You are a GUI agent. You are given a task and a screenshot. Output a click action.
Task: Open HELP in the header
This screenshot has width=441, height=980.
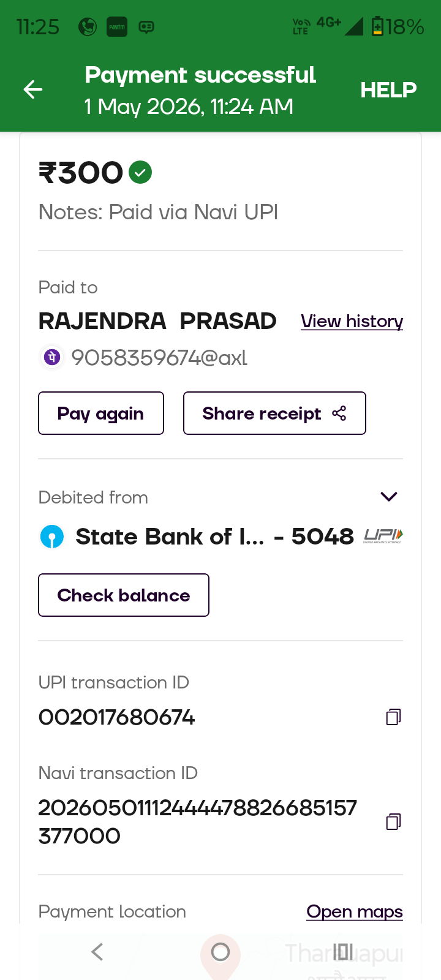click(388, 90)
